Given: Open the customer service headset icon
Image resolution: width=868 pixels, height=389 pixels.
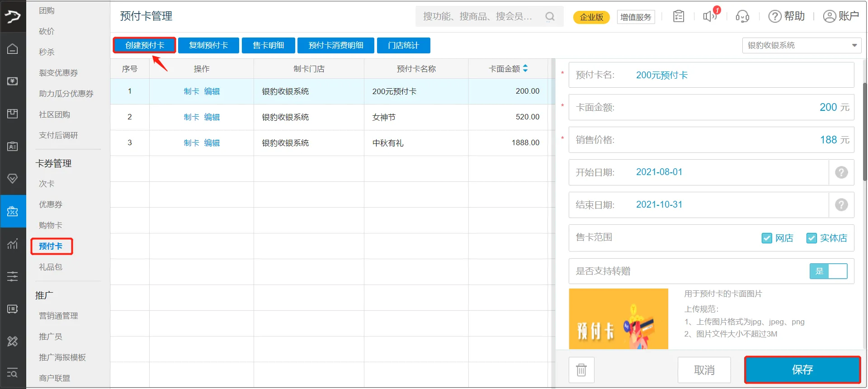Looking at the screenshot, I should 742,17.
